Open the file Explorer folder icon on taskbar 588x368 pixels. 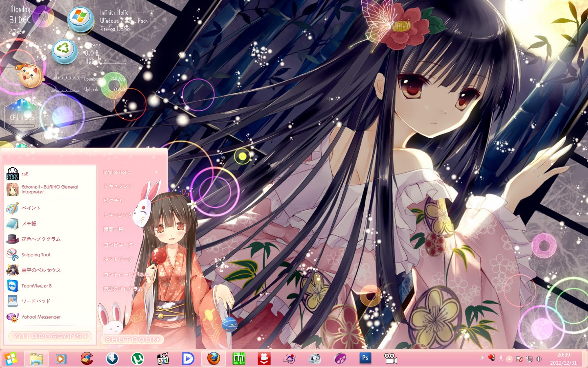[x=36, y=359]
